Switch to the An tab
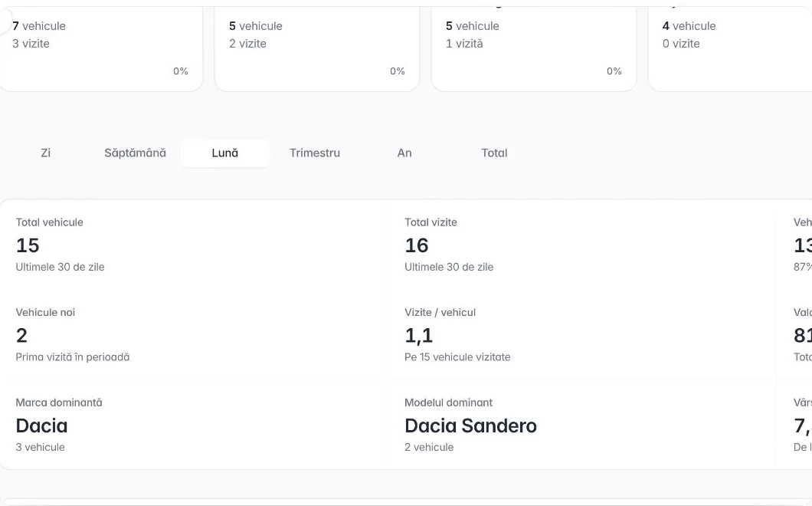Image resolution: width=812 pixels, height=506 pixels. pos(404,153)
